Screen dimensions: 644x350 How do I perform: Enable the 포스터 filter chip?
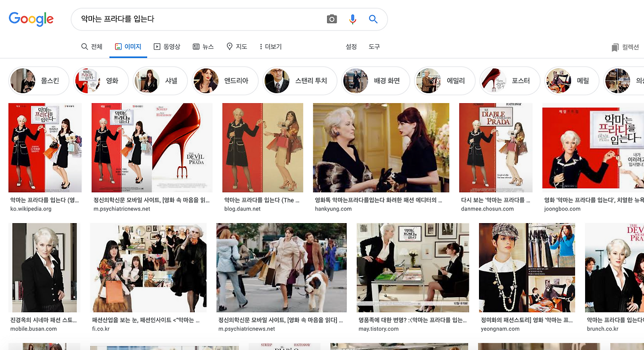510,81
